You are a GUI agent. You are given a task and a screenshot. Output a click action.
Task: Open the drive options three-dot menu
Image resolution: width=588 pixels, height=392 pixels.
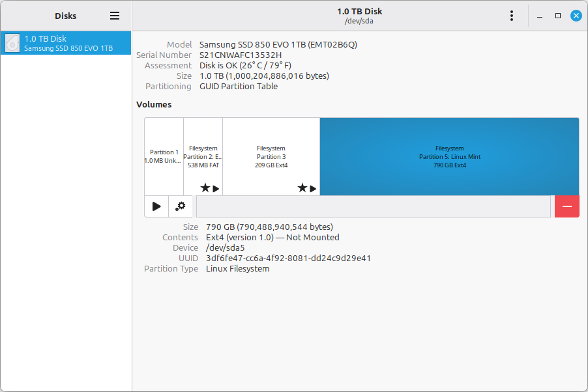click(x=512, y=16)
